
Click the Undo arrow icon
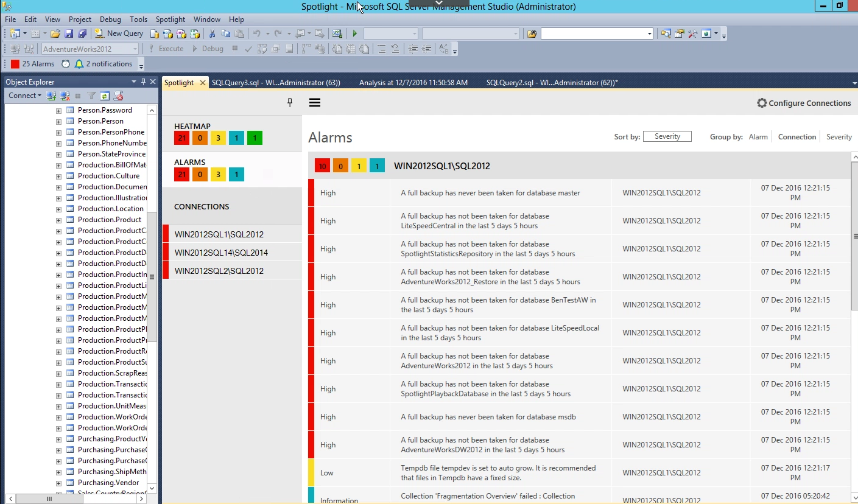[256, 33]
